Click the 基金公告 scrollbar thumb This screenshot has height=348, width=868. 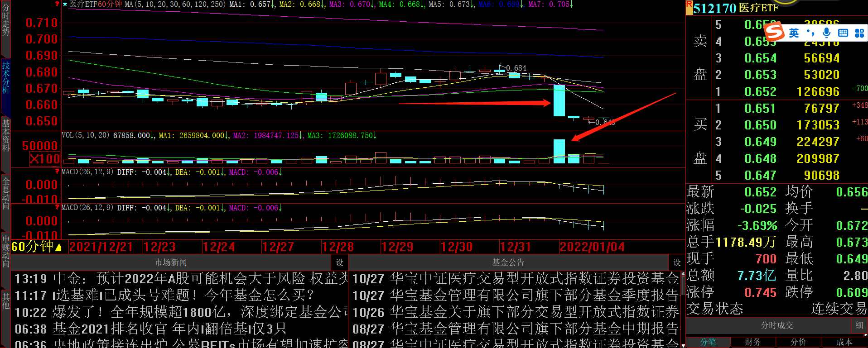683,285
